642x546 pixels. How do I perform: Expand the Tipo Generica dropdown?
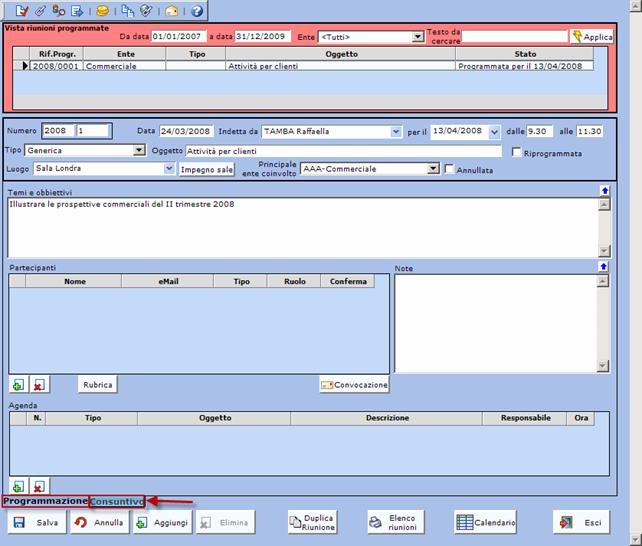(139, 150)
